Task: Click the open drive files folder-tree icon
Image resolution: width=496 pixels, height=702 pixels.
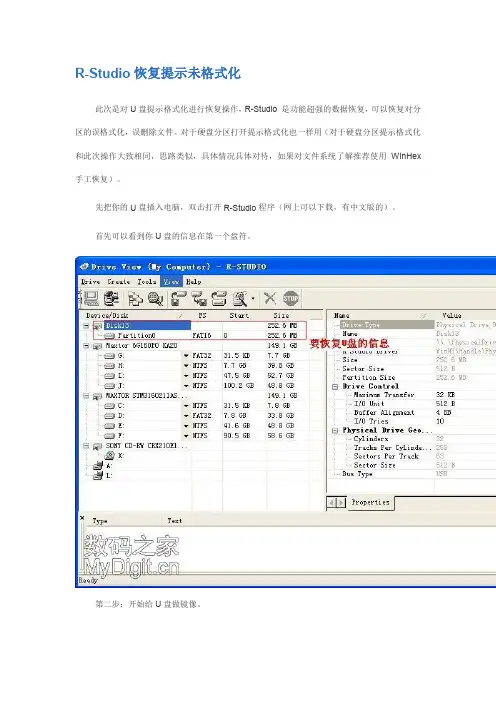Action: pyautogui.click(x=135, y=299)
